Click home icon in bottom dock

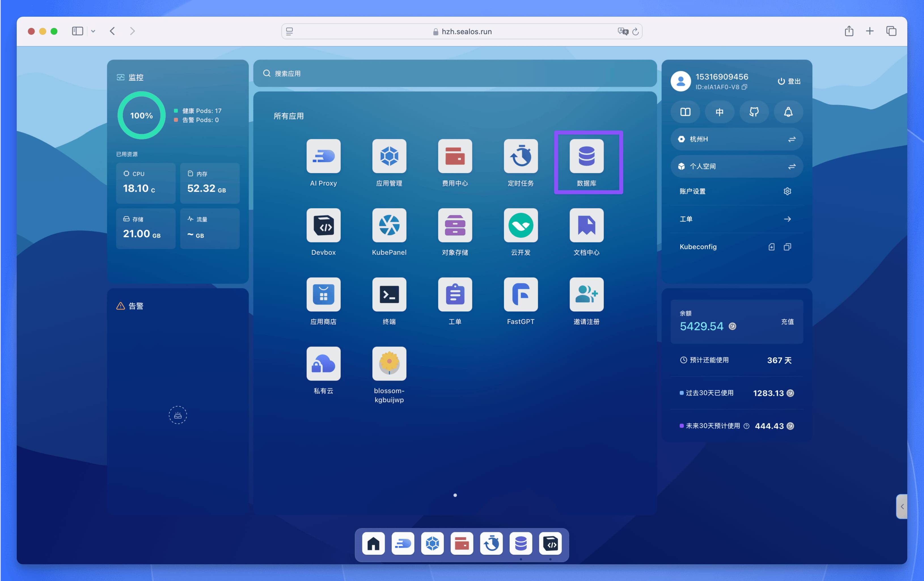point(373,543)
